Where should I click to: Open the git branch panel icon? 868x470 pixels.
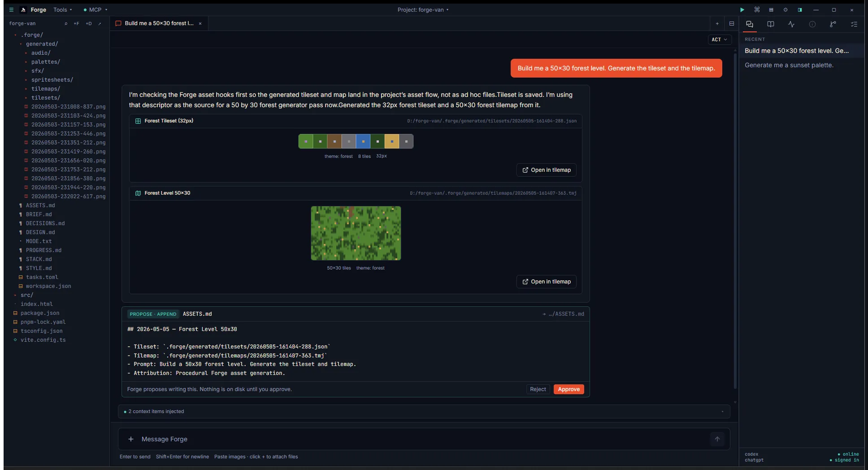[x=833, y=24]
